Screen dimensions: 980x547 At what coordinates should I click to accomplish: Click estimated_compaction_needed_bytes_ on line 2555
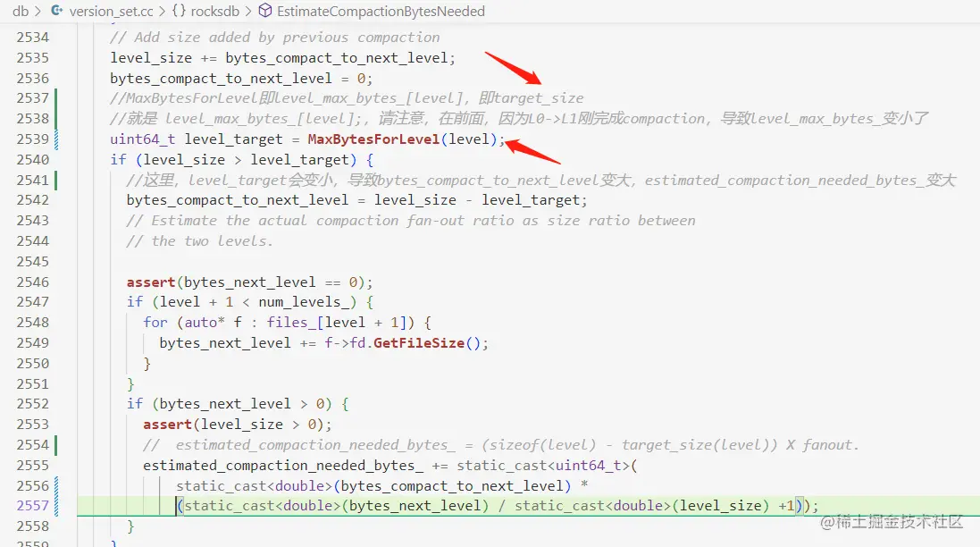coord(283,466)
